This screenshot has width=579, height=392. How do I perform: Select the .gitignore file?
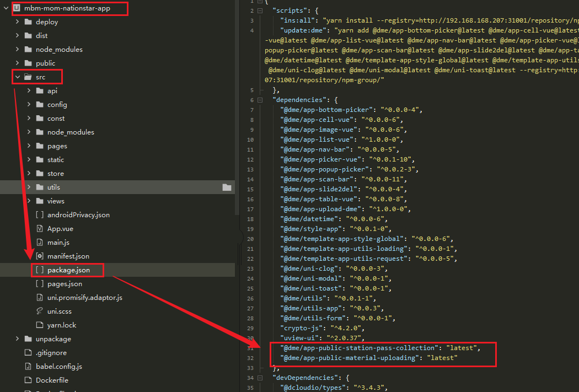51,353
